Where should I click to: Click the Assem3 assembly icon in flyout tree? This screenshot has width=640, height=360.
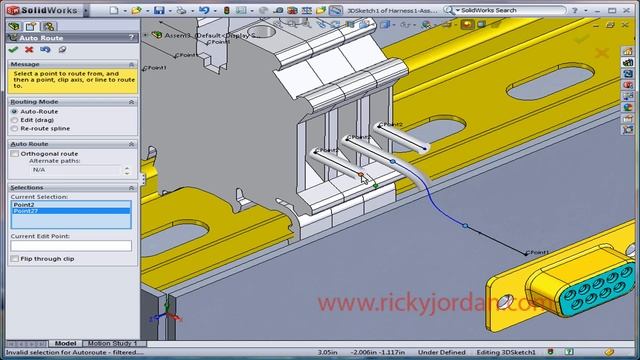(157, 35)
